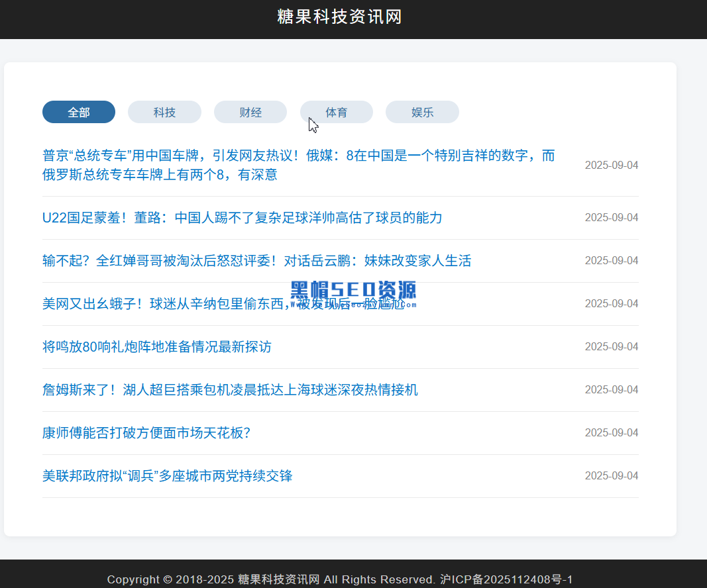The image size is (707, 588).
Task: Open the 普京总统专车 news article
Action: pyautogui.click(x=298, y=166)
